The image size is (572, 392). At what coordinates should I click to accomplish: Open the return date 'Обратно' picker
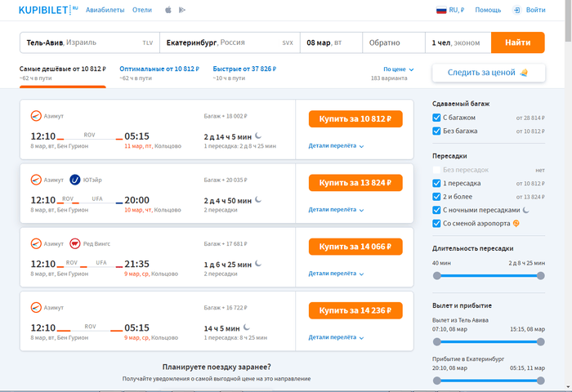pyautogui.click(x=394, y=42)
